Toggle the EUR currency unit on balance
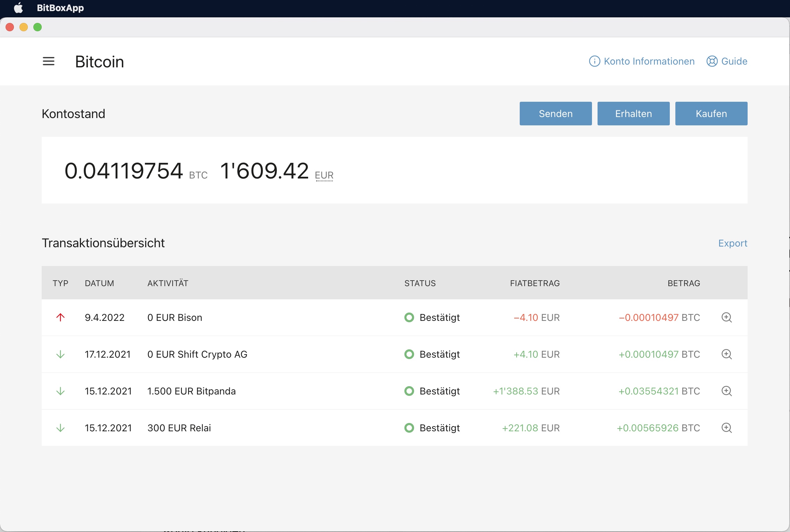The image size is (790, 532). 324,175
